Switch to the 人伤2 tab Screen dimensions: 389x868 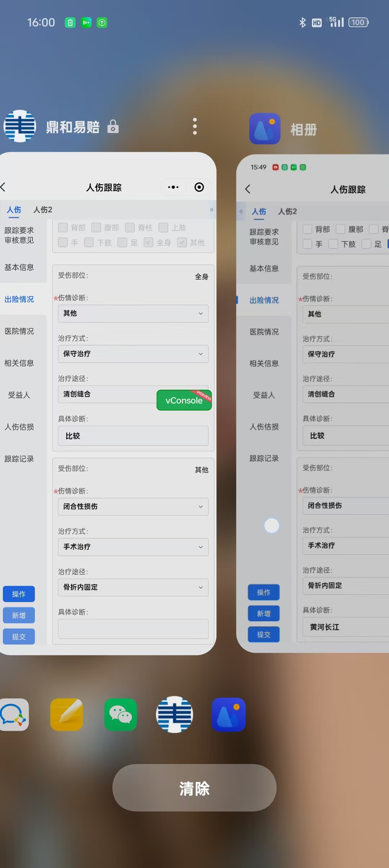[43, 210]
